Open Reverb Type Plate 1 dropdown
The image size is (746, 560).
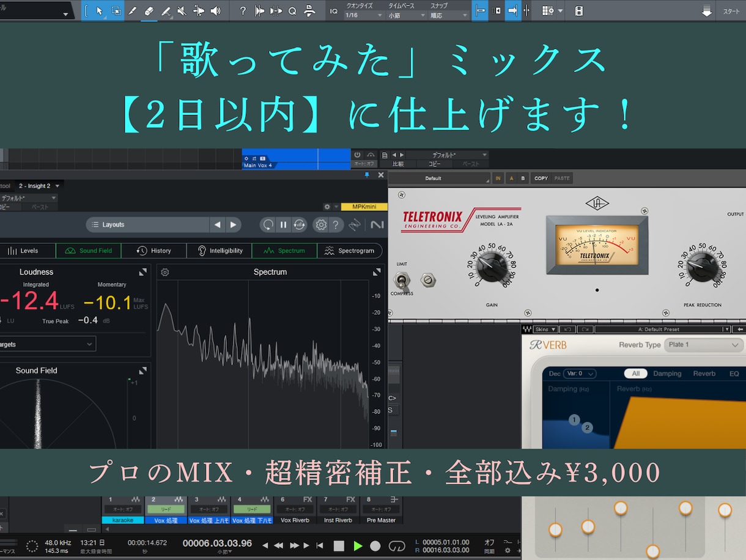(704, 345)
